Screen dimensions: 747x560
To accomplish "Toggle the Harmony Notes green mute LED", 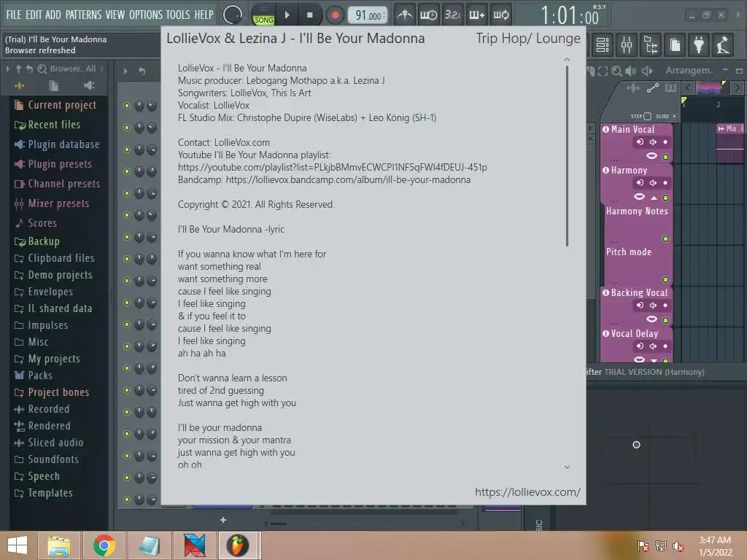I will tap(665, 238).
